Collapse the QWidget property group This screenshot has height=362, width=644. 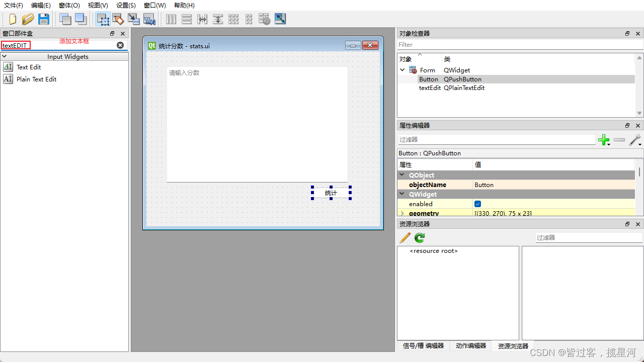402,194
